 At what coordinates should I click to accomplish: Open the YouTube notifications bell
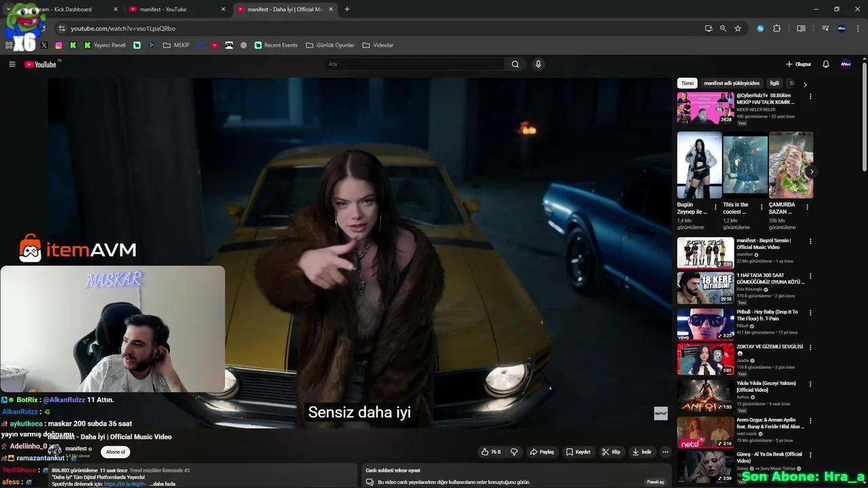pos(825,64)
